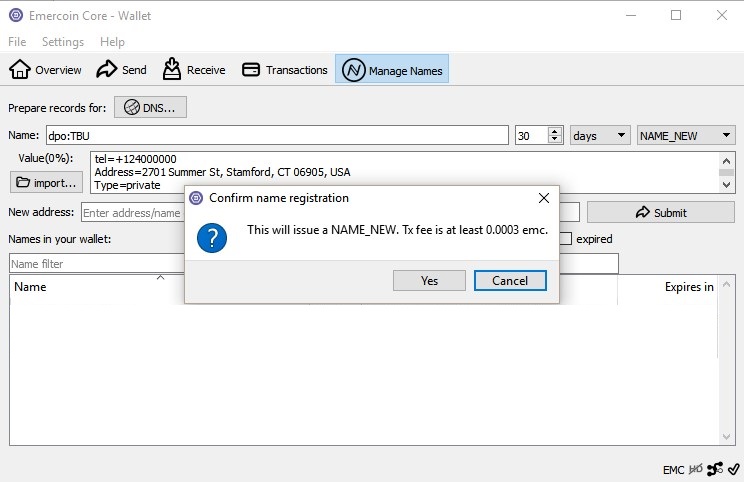
Task: Confirm registration with the Yes button
Action: click(x=429, y=280)
